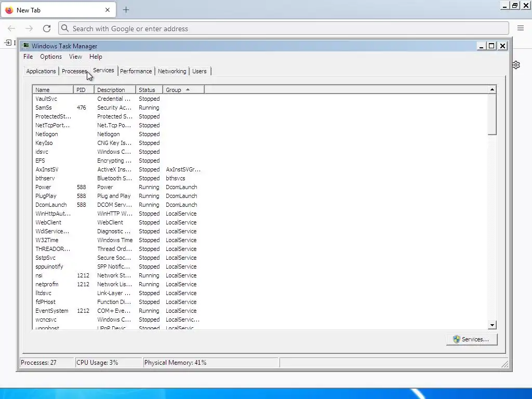Viewport: 532px width, 399px height.
Task: Switch to the Applications tab
Action: click(41, 71)
